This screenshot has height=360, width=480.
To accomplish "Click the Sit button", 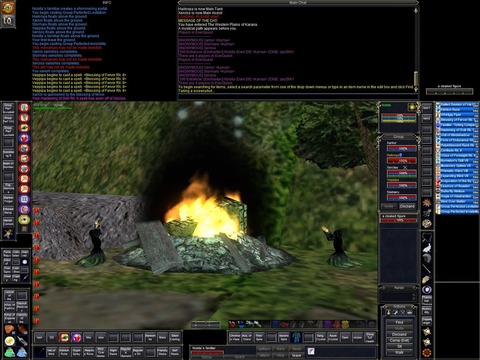I will click(x=399, y=346).
